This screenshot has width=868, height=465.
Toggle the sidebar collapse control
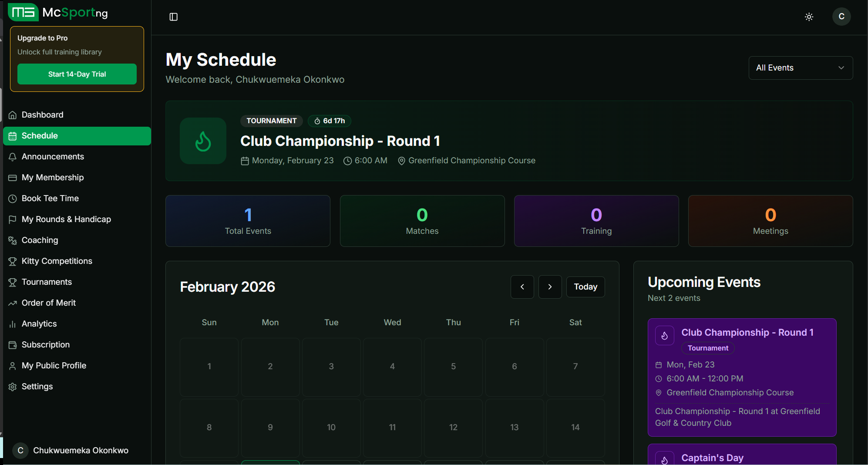point(173,17)
